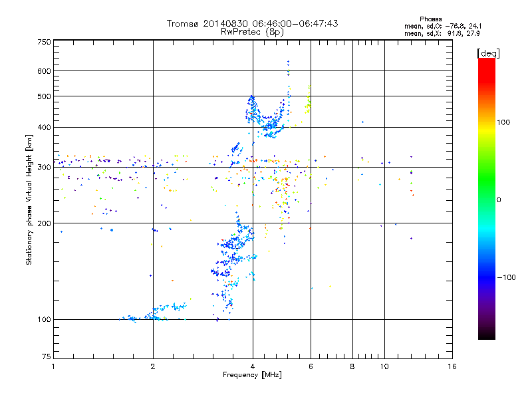Click the x-axis tick label '4'

pyautogui.click(x=253, y=366)
